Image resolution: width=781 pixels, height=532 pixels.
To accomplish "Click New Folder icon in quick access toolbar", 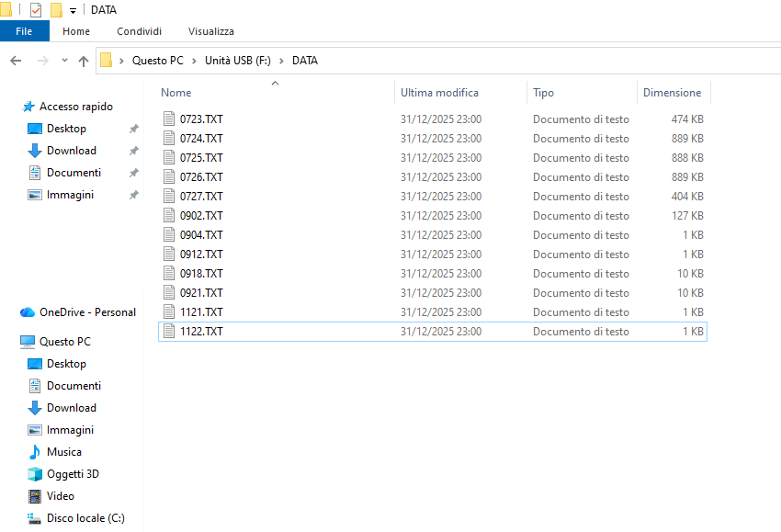I will 56,10.
